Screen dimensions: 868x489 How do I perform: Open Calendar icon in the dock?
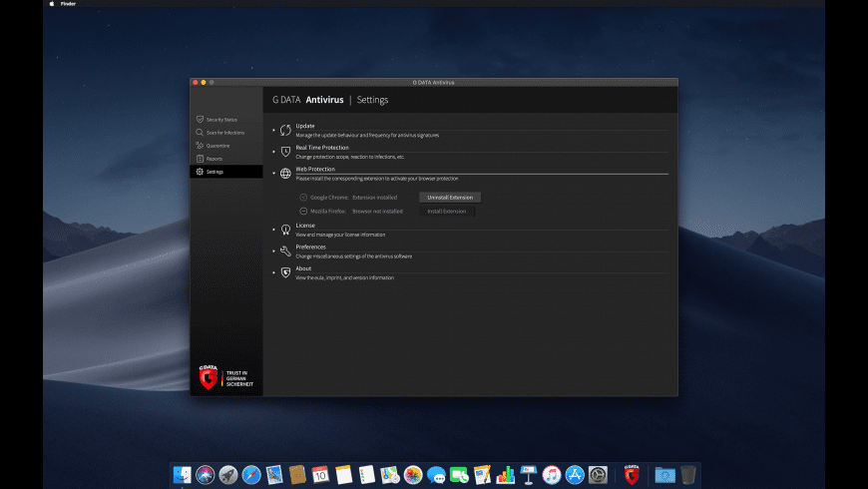320,475
